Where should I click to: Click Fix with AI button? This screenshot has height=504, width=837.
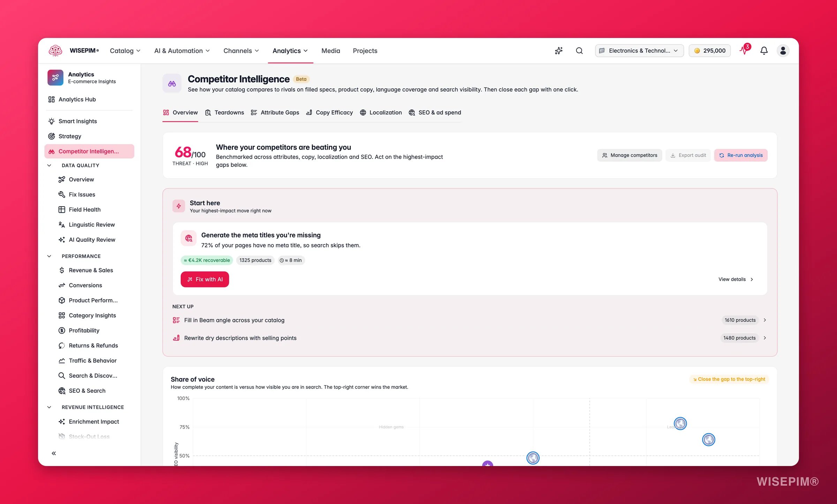point(205,279)
